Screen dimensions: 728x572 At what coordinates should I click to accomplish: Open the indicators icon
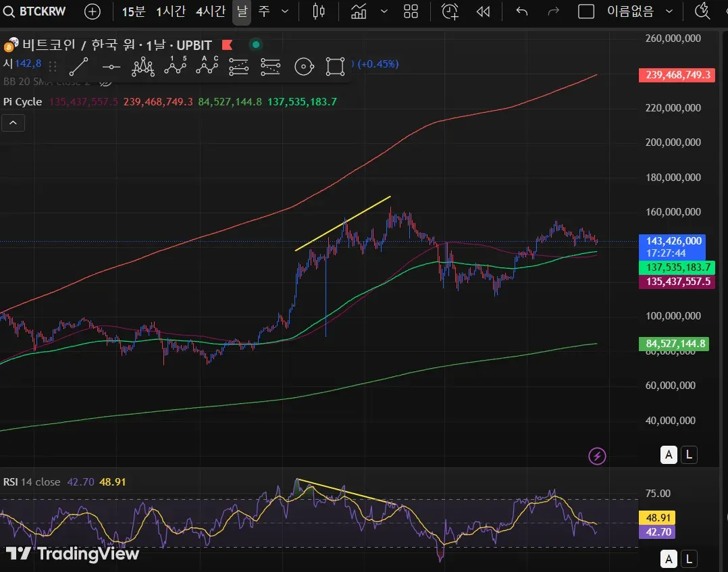pyautogui.click(x=359, y=11)
